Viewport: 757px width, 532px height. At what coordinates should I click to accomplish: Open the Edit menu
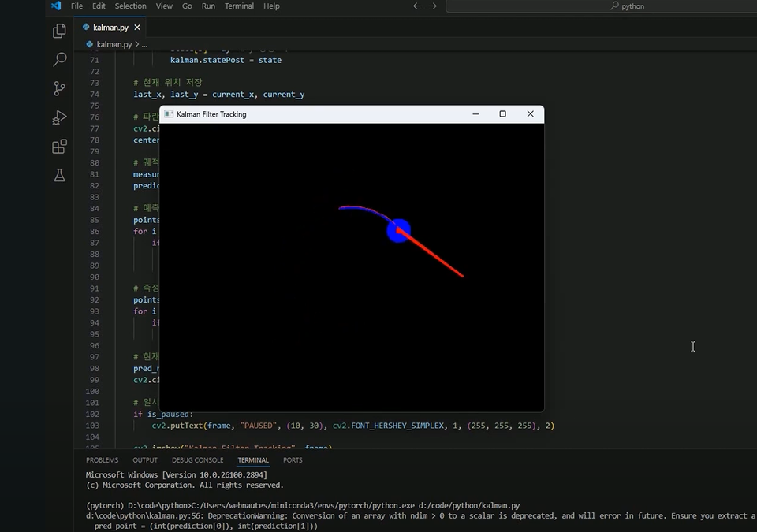click(99, 6)
